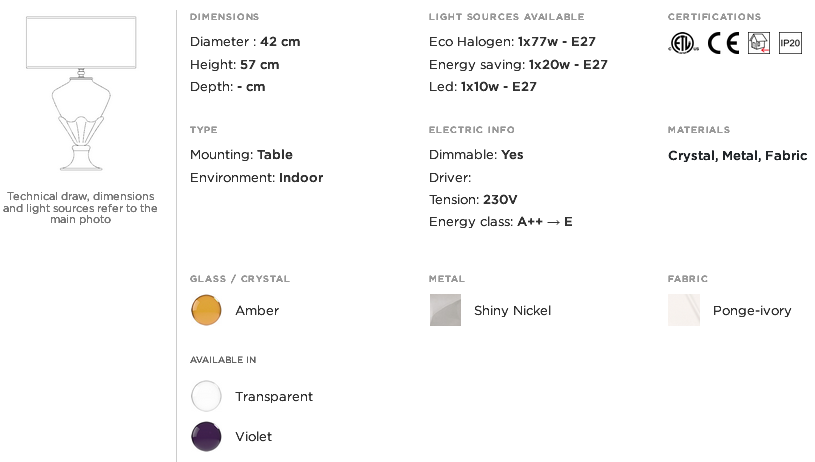Click the indoor-use house certification icon
Screen dimensions: 815x462
click(759, 43)
